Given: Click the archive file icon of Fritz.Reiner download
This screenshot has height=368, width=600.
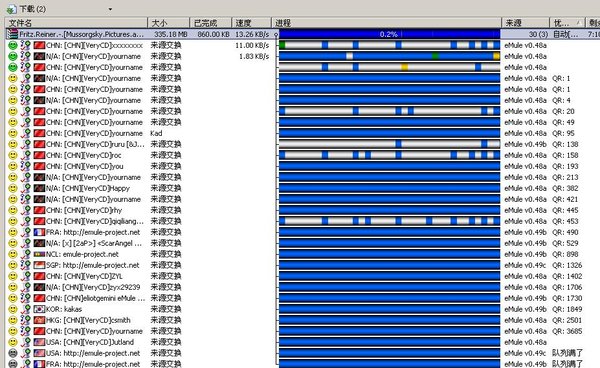Looking at the screenshot, I should 13,34.
